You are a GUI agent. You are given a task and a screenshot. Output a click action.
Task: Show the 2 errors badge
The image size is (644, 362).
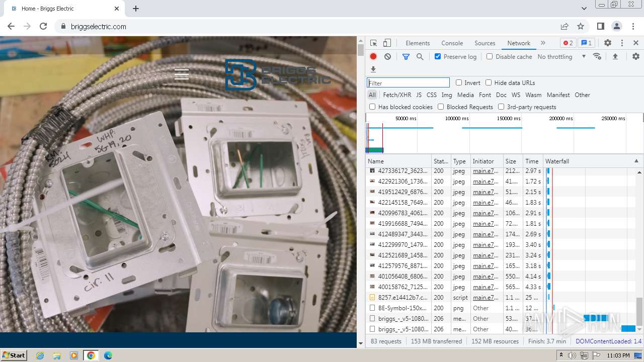click(568, 43)
